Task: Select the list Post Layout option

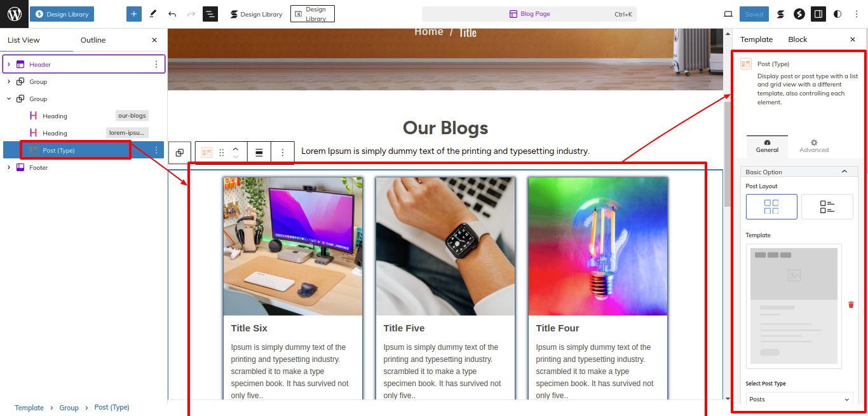Action: (827, 207)
